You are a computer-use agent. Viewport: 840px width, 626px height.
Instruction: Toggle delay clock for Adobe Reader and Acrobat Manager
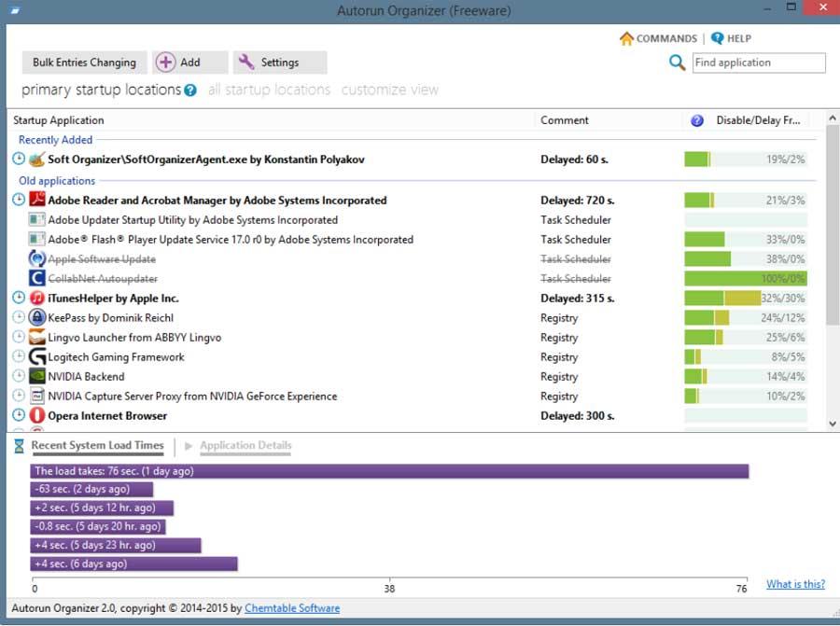click(19, 200)
